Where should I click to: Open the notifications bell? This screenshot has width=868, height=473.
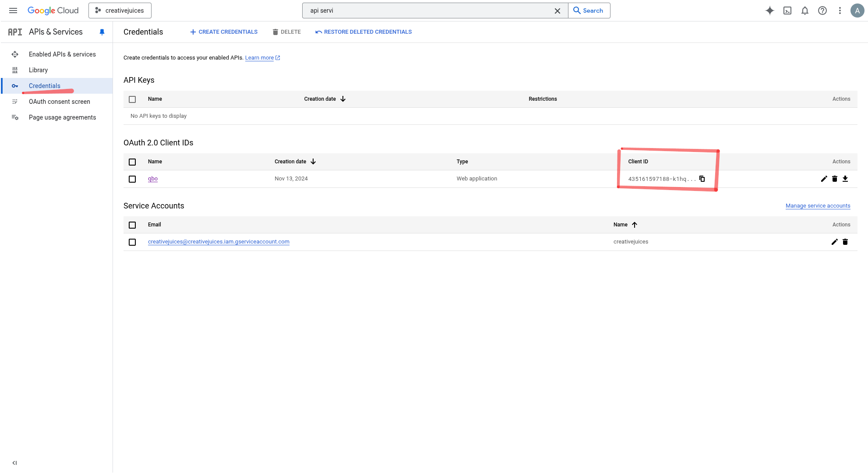click(x=804, y=11)
